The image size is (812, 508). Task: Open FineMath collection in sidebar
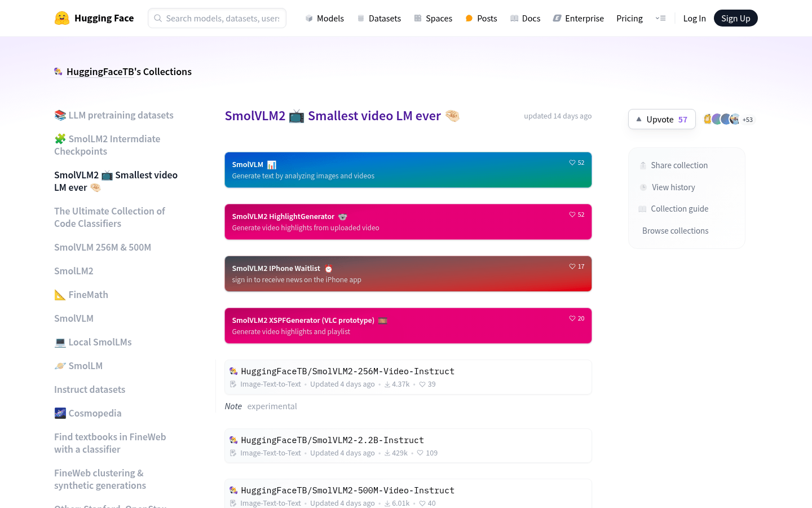(x=88, y=295)
